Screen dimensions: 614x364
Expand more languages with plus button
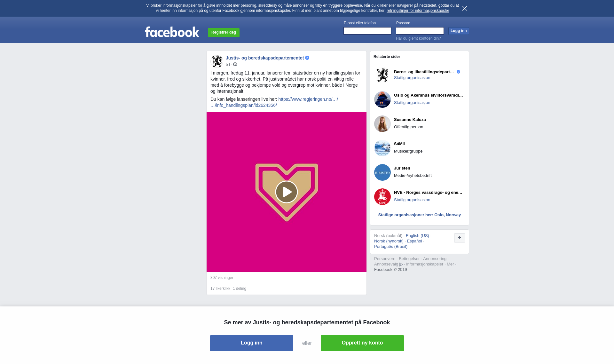point(460,238)
